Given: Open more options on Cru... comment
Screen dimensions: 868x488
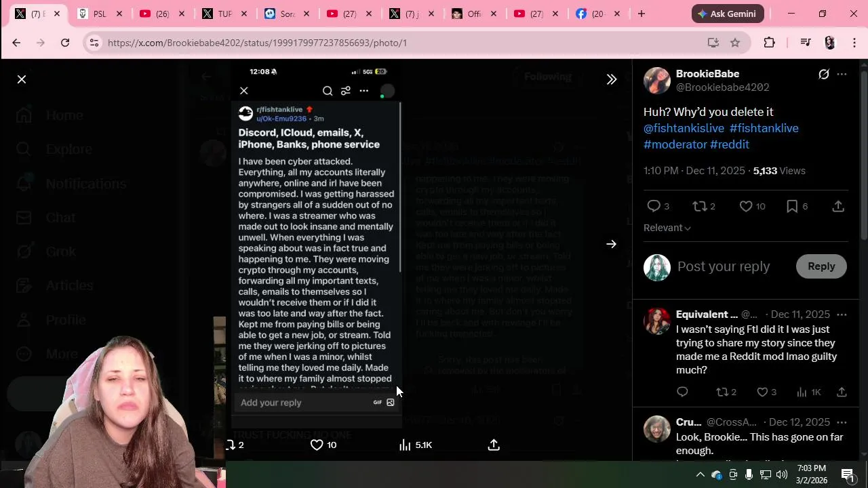Looking at the screenshot, I should pyautogui.click(x=842, y=422).
